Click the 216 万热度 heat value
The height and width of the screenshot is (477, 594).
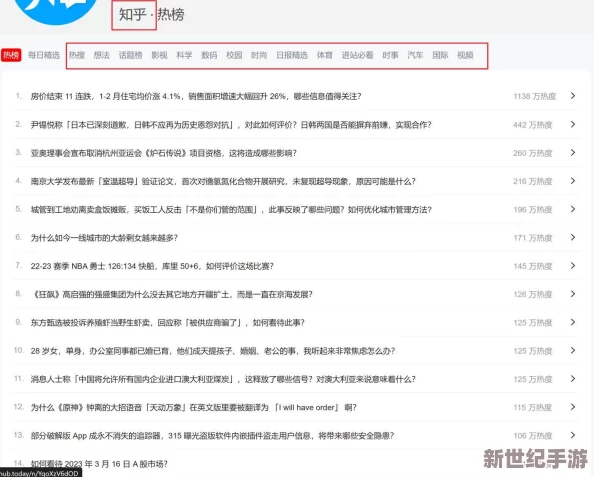click(533, 181)
